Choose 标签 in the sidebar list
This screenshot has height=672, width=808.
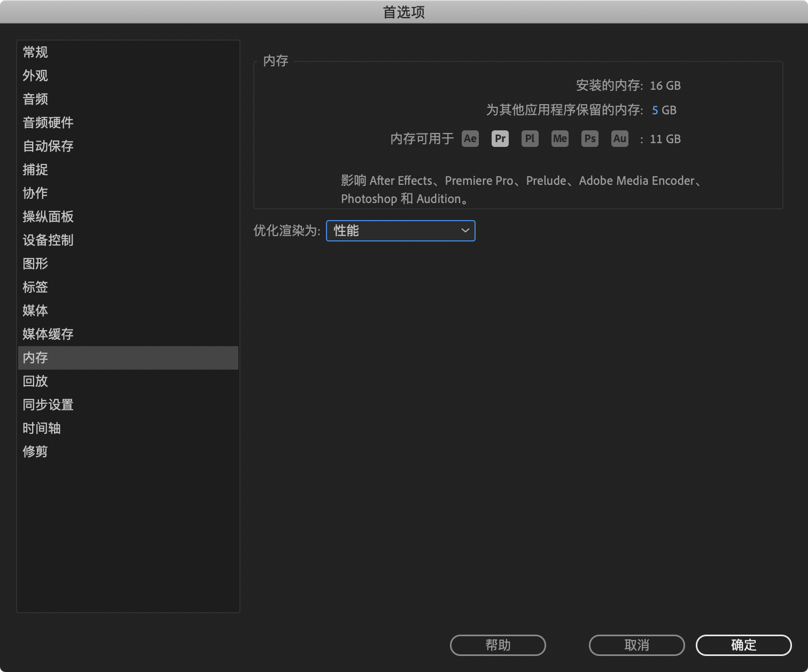(128, 287)
